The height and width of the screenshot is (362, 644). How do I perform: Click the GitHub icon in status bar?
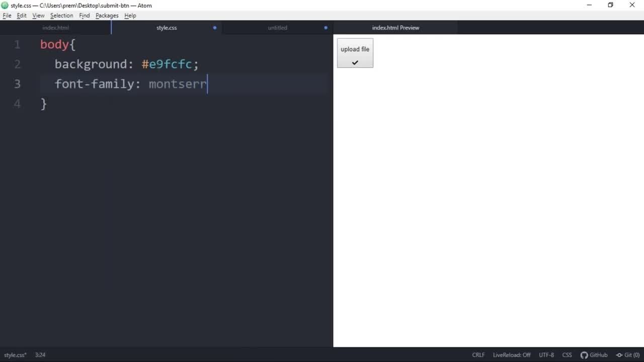click(x=584, y=355)
